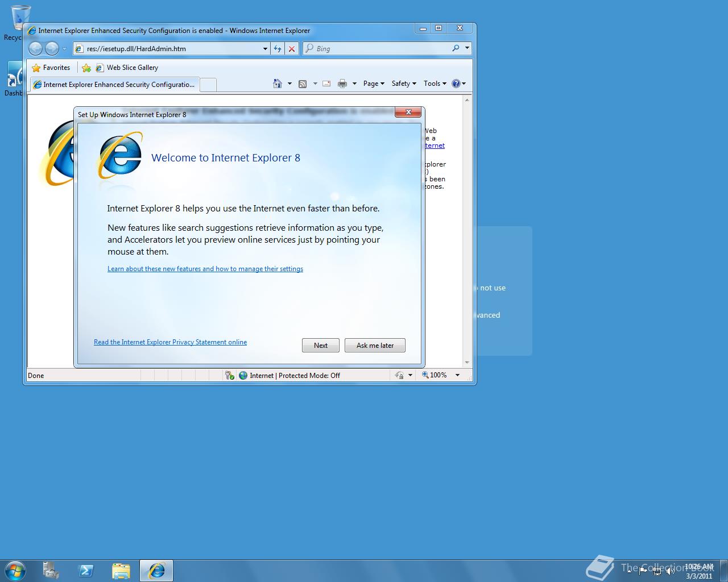
Task: Open Server Manager from taskbar
Action: point(51,571)
